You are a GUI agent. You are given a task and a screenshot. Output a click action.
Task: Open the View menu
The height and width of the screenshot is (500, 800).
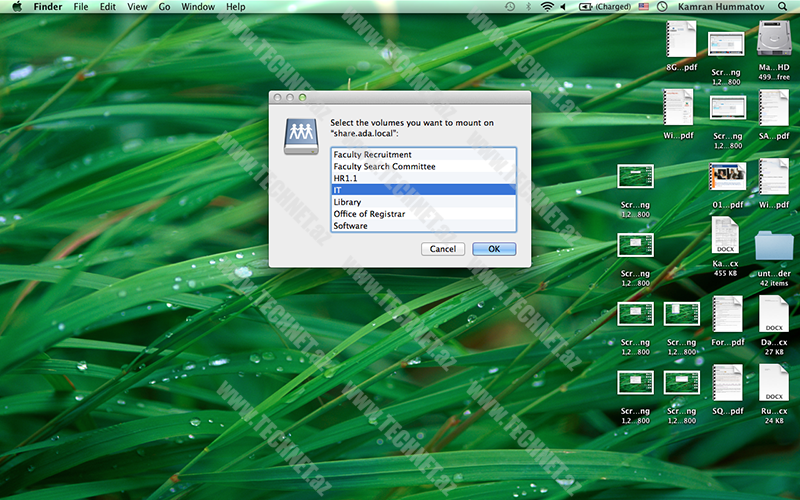(137, 7)
